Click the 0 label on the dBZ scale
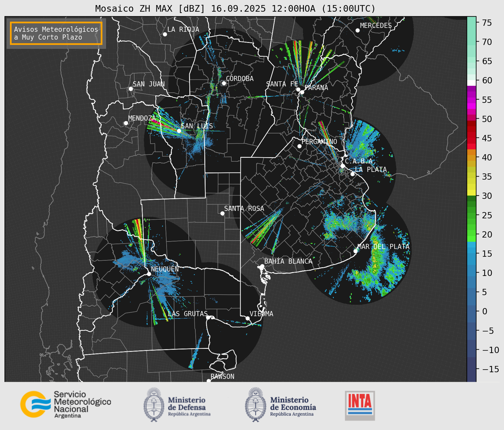 (x=484, y=311)
